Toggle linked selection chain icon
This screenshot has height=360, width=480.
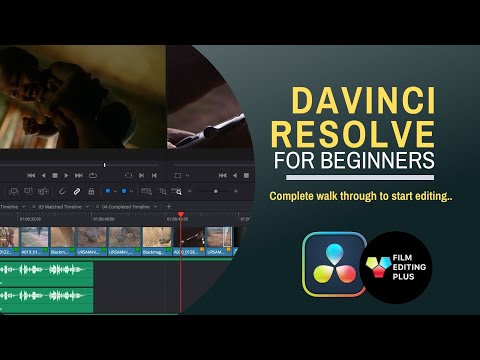tap(77, 191)
